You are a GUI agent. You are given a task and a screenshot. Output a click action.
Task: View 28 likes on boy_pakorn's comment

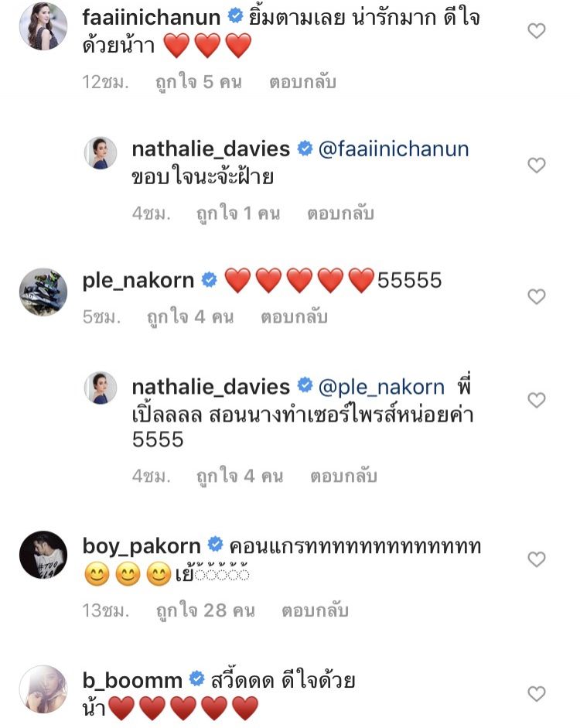[x=206, y=611]
